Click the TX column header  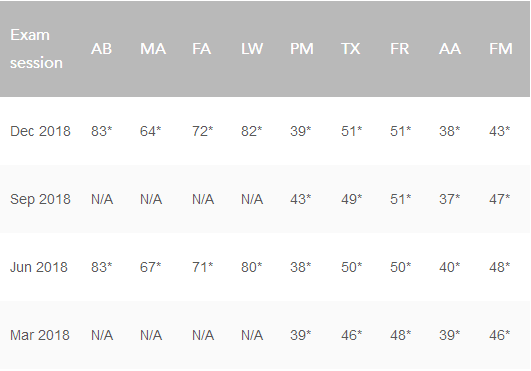[x=350, y=49]
